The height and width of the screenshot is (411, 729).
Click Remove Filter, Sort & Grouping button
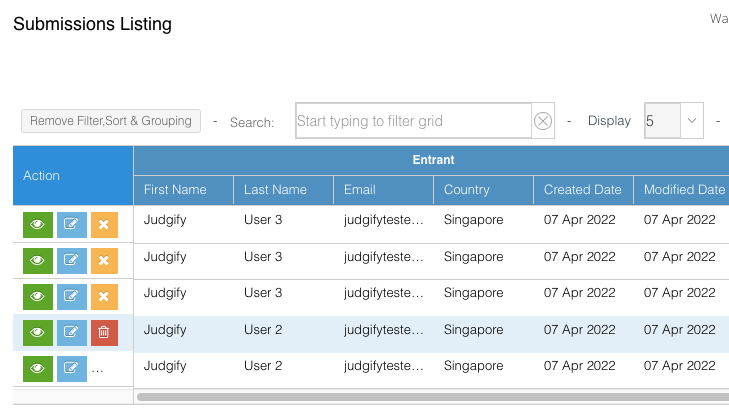pos(111,121)
